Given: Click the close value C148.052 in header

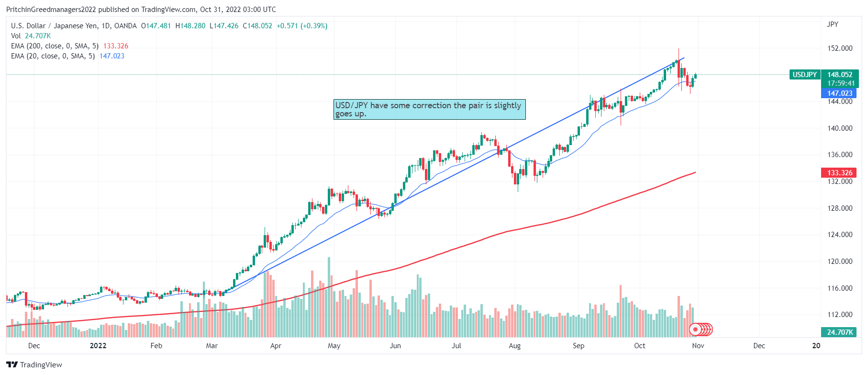Looking at the screenshot, I should pyautogui.click(x=257, y=26).
